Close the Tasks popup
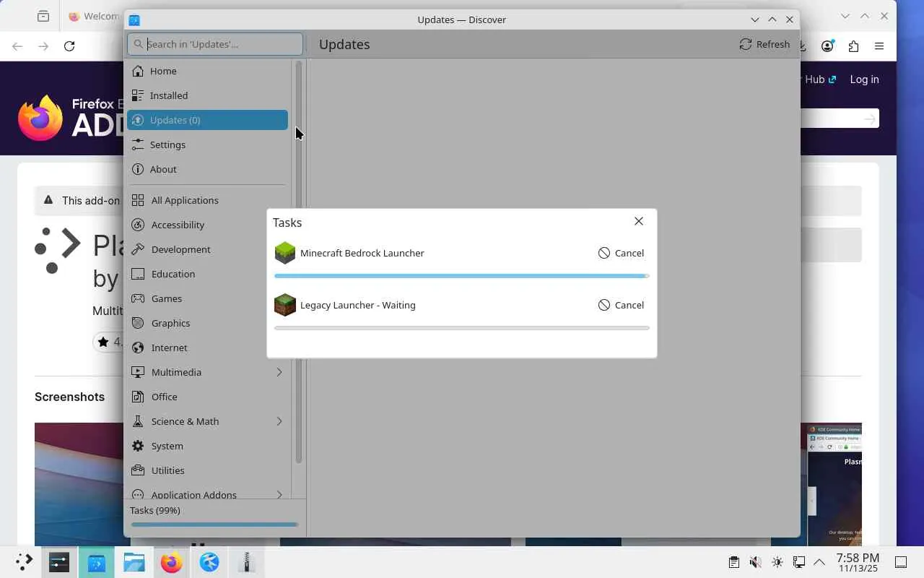924x578 pixels. [639, 221]
